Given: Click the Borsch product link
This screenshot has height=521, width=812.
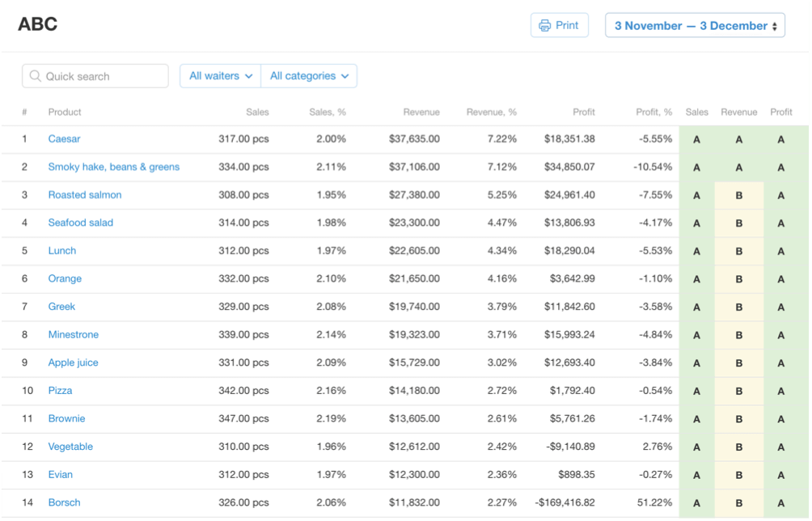Looking at the screenshot, I should (x=64, y=502).
